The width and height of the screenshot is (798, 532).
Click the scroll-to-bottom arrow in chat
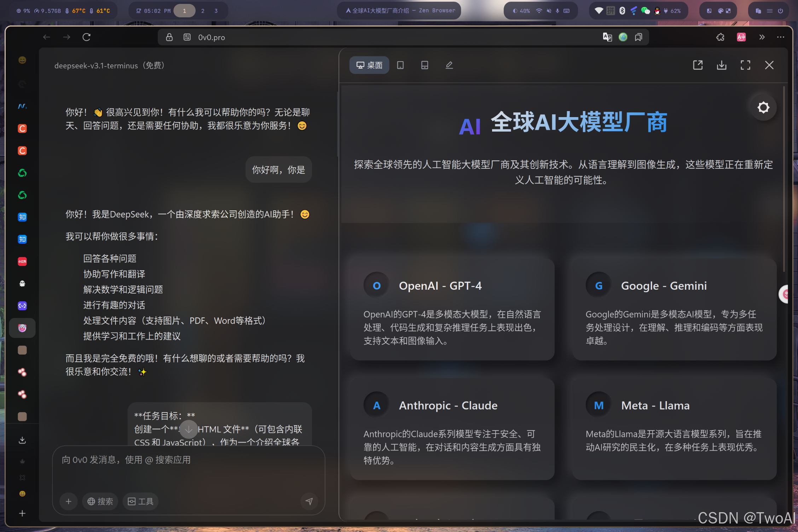189,429
